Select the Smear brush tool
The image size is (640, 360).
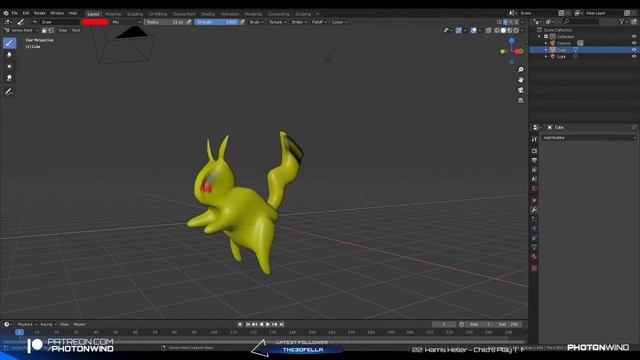(9, 78)
